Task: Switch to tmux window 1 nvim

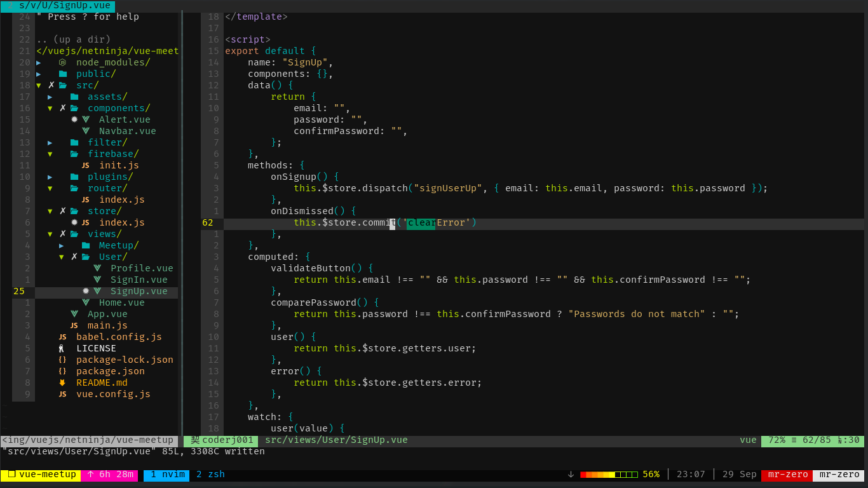Action: [x=168, y=474]
